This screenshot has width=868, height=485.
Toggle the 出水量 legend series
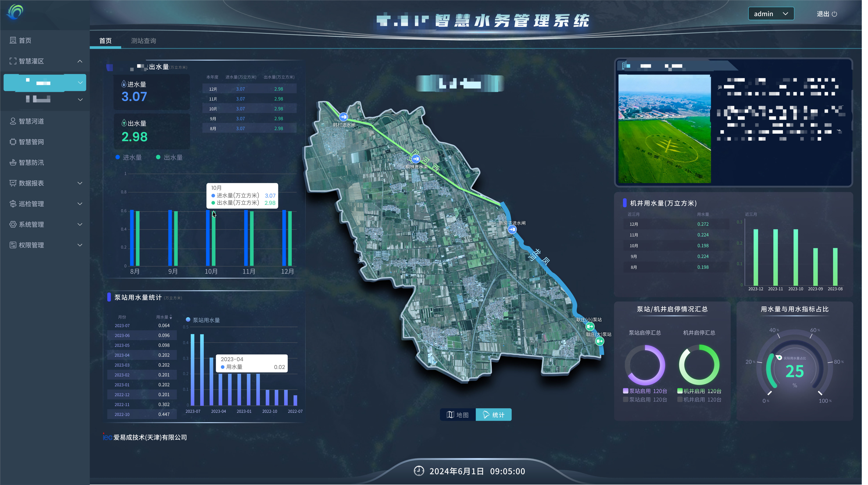(x=169, y=157)
